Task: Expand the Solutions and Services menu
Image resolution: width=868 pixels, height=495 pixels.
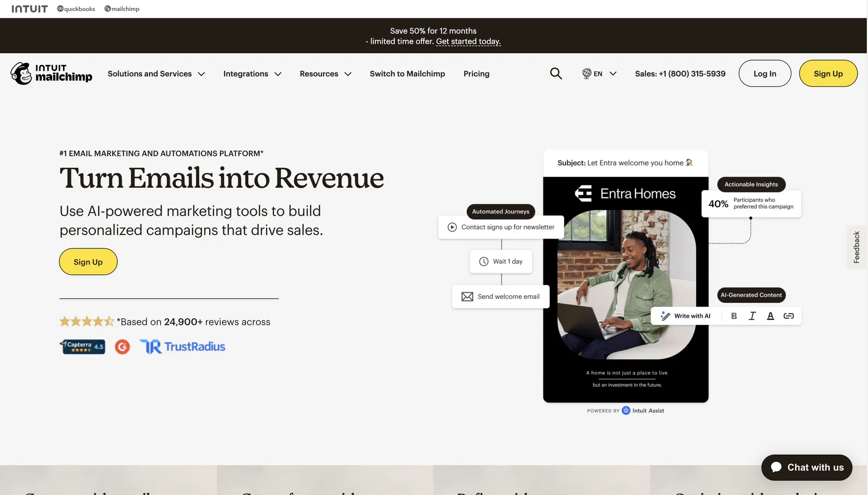Action: coord(156,74)
